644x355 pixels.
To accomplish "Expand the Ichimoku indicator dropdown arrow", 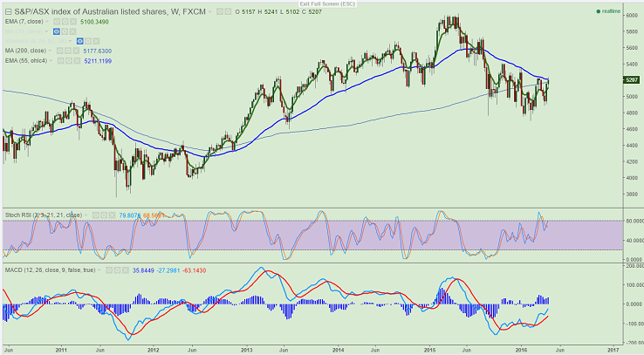I will [x=70, y=41].
